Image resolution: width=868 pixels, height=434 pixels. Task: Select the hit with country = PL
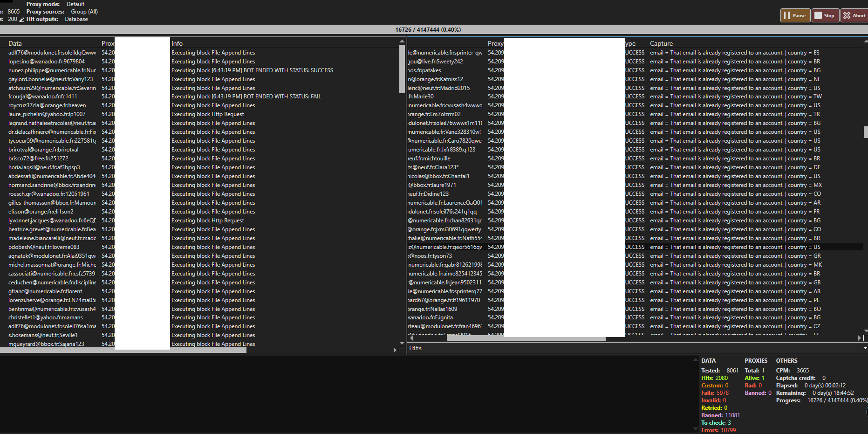tap(636, 300)
